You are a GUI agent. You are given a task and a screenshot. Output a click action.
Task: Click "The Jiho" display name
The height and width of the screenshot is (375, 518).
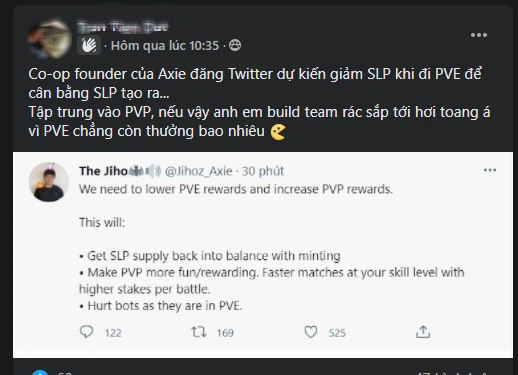(x=103, y=171)
